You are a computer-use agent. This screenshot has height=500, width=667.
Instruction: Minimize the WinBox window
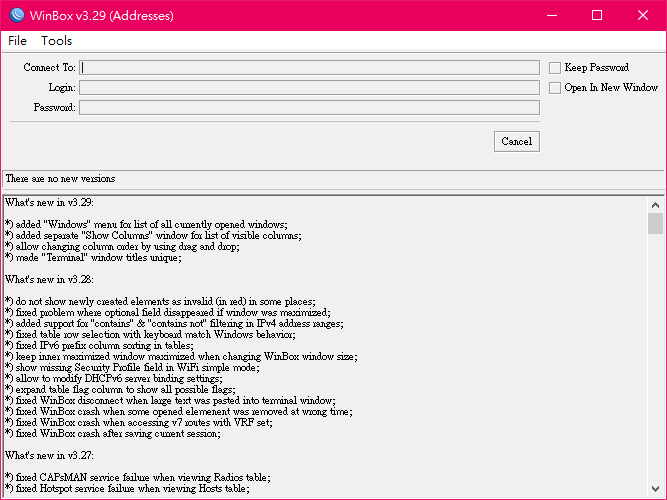click(552, 15)
